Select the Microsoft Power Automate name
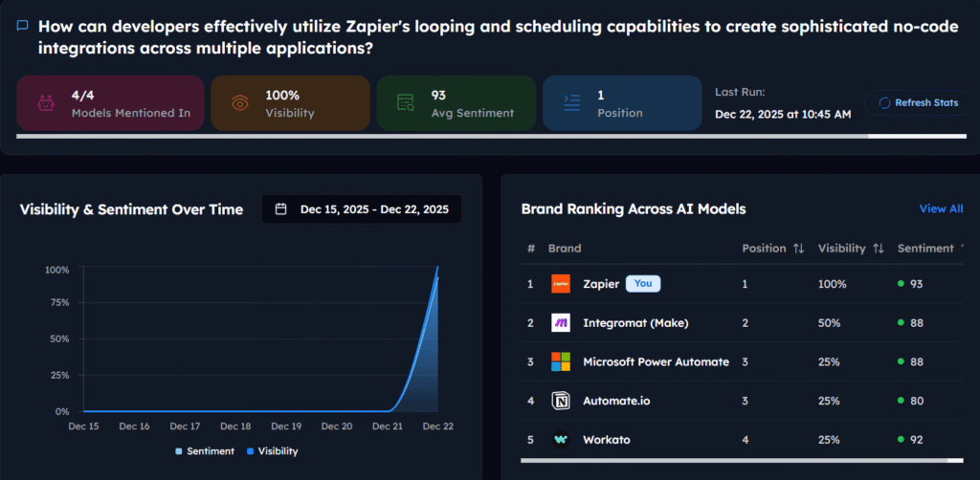This screenshot has height=480, width=980. coord(656,361)
